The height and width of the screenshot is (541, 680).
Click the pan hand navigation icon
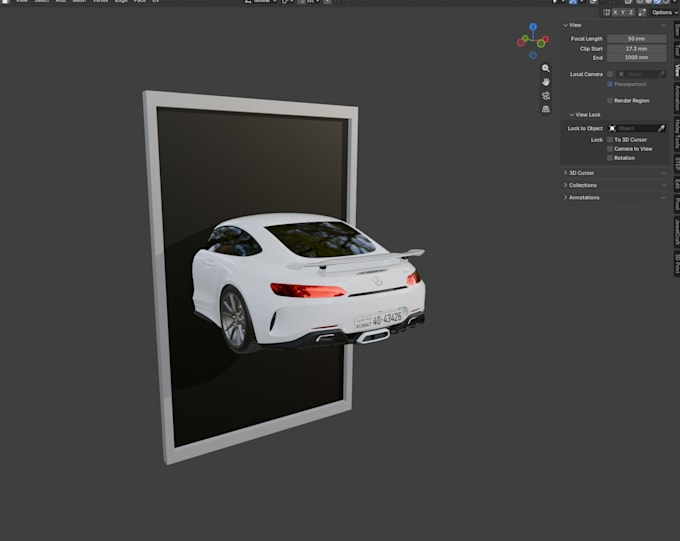pos(546,82)
